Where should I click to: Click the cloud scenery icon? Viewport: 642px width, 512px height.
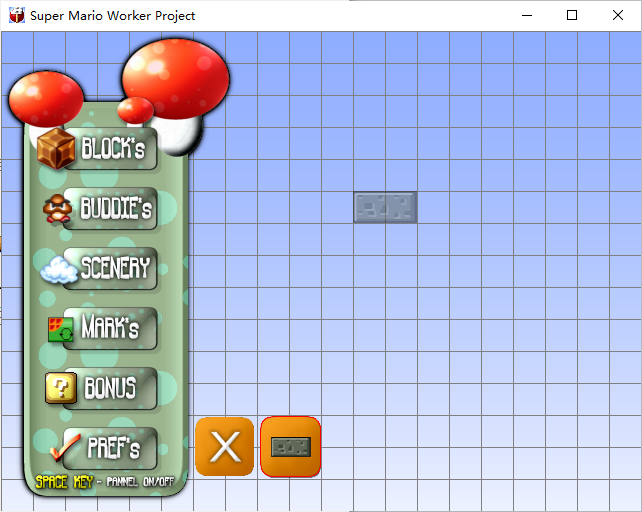59,270
